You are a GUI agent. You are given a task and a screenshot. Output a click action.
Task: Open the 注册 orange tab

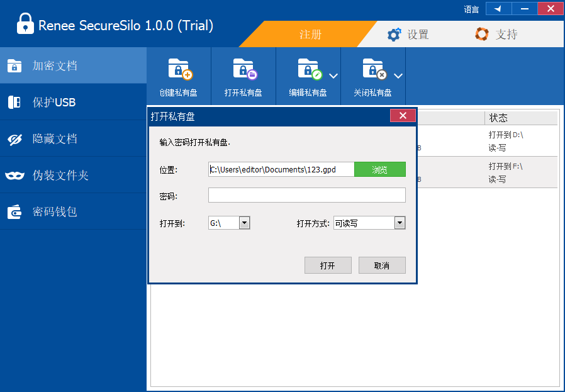(310, 34)
